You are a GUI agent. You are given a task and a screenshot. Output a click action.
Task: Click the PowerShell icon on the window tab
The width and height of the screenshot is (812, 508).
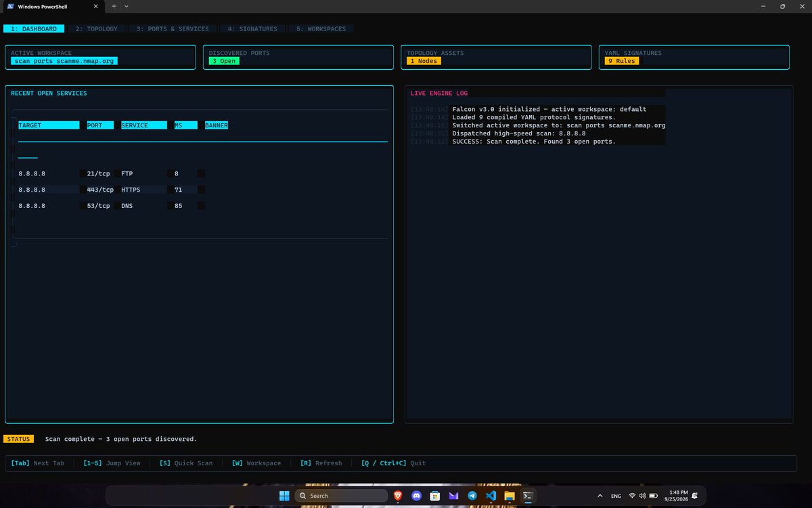coord(12,6)
